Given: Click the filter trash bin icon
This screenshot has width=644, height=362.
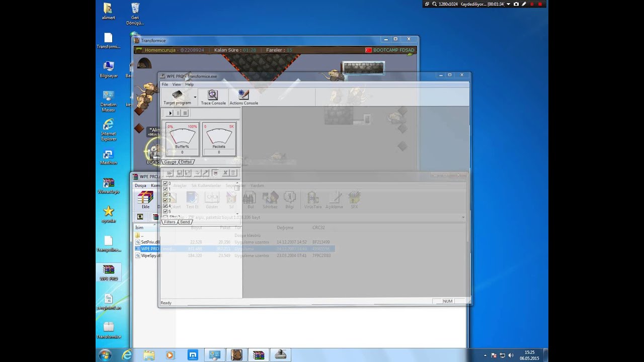Looking at the screenshot, I should (233, 172).
